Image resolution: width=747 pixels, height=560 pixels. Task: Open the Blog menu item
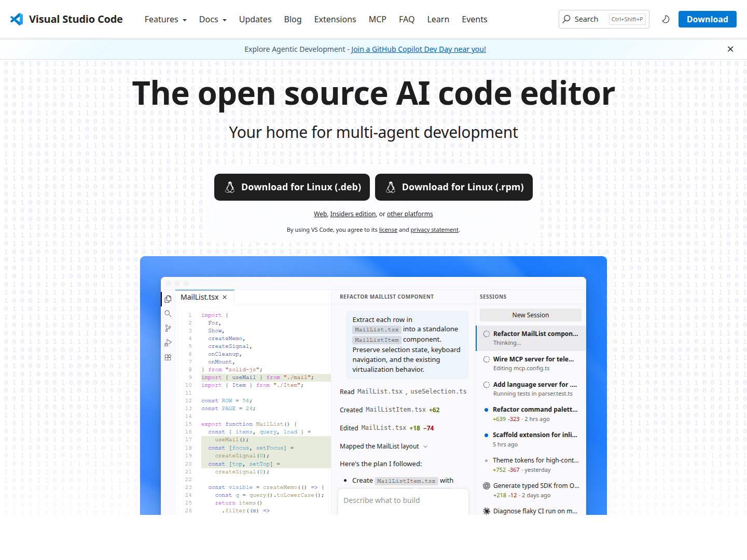tap(293, 19)
